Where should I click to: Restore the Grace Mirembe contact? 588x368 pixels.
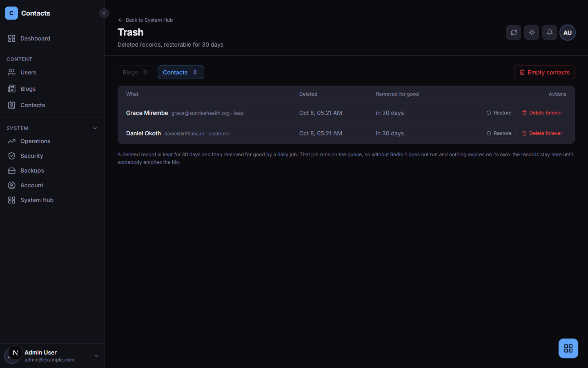coord(499,113)
